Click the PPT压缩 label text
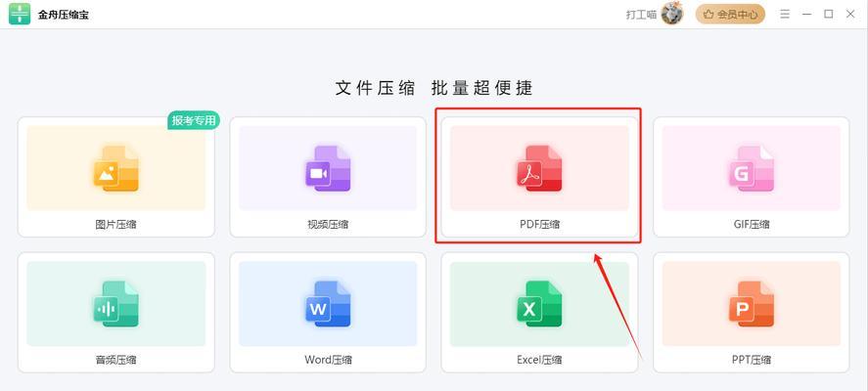 click(752, 360)
